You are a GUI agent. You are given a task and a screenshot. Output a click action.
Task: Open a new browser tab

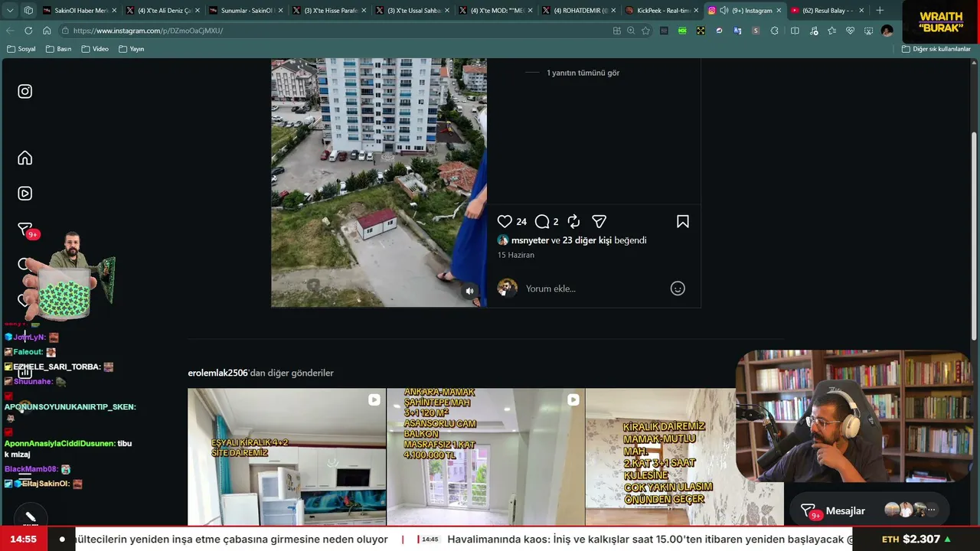coord(880,11)
